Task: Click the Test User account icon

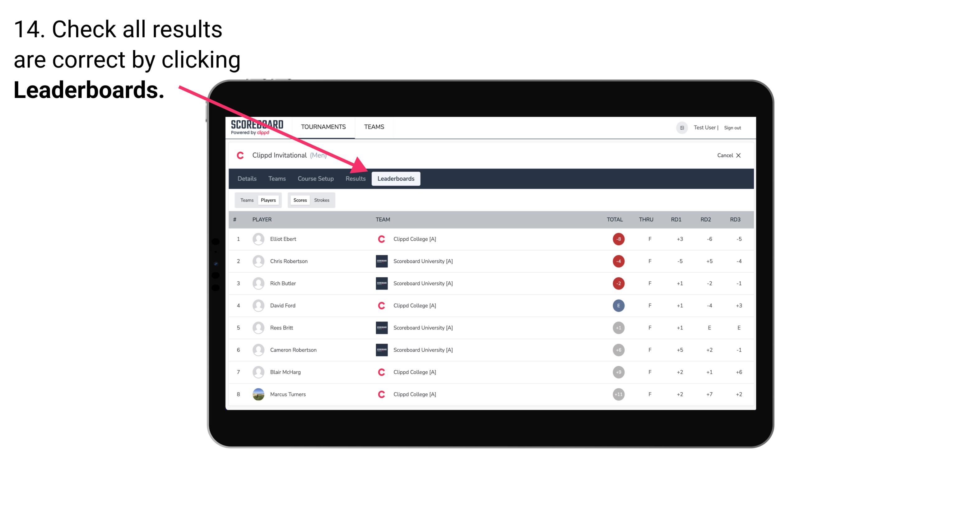Action: click(682, 127)
